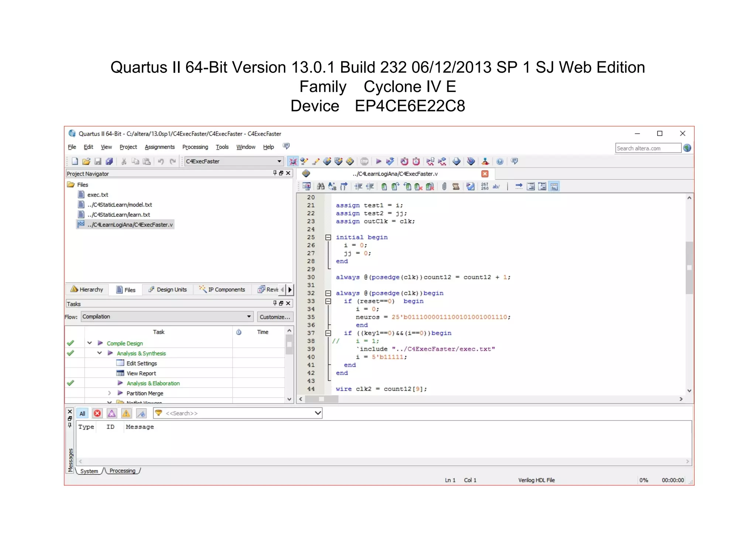Click the Search altera.com input field
Viewport: 756px width, 535px height.
[x=648, y=148]
